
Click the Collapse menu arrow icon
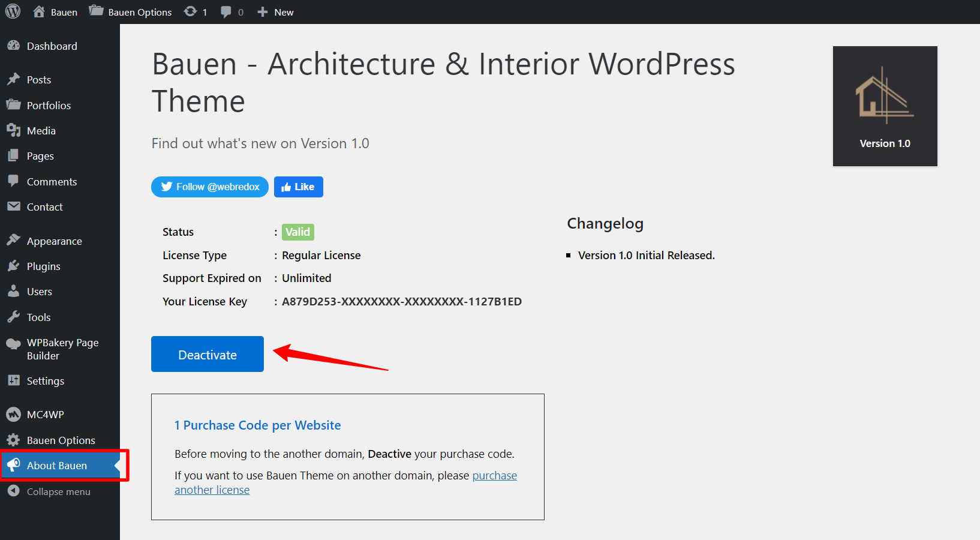point(13,491)
